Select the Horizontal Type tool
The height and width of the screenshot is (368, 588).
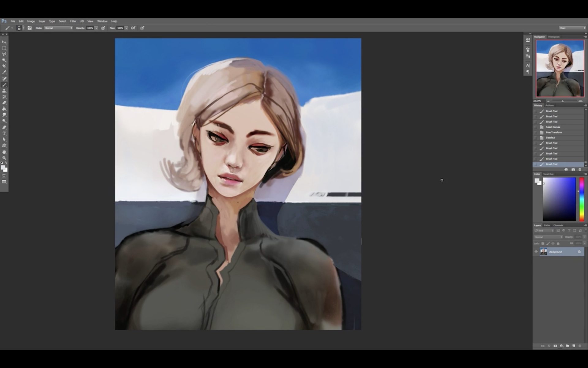tap(4, 133)
